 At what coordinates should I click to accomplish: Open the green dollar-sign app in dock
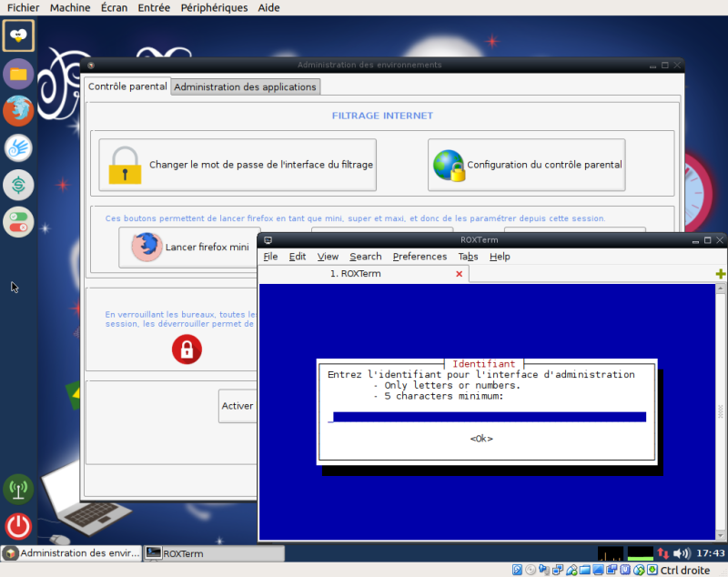click(x=18, y=186)
